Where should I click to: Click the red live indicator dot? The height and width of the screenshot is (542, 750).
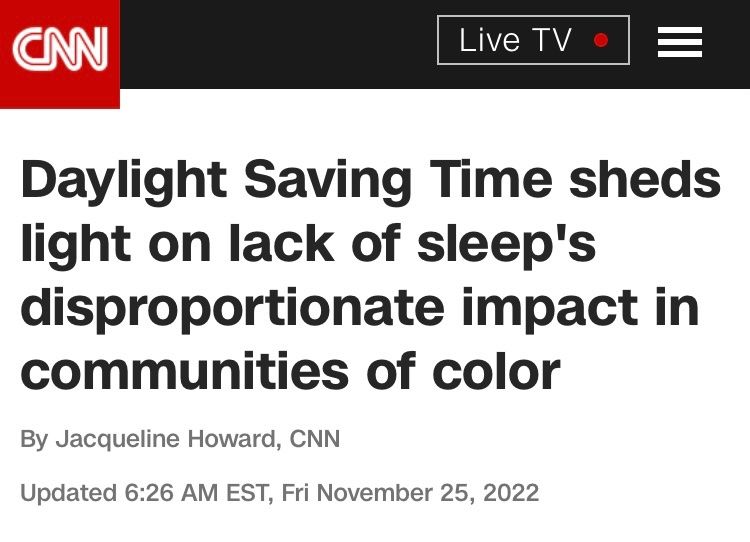tap(601, 41)
